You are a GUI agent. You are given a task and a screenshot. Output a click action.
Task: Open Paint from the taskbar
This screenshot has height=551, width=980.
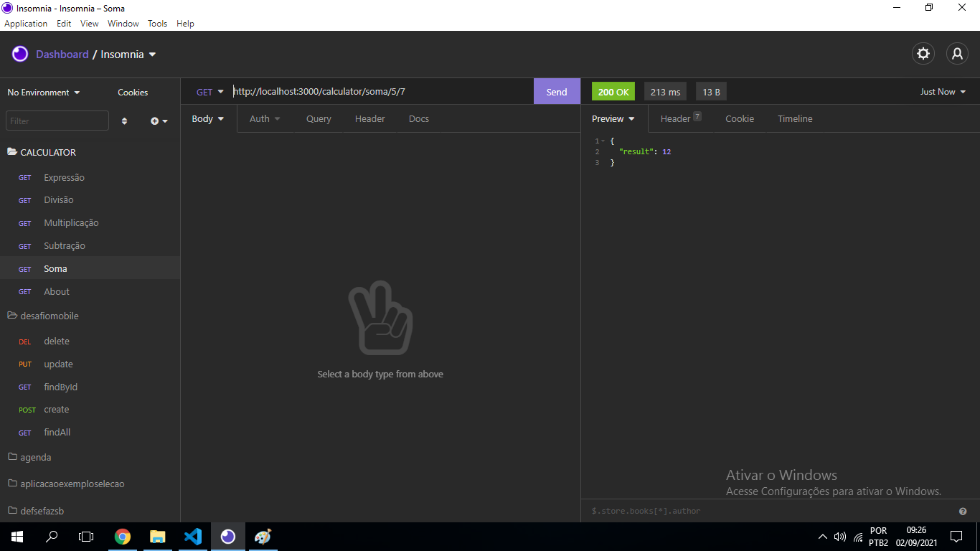[263, 537]
